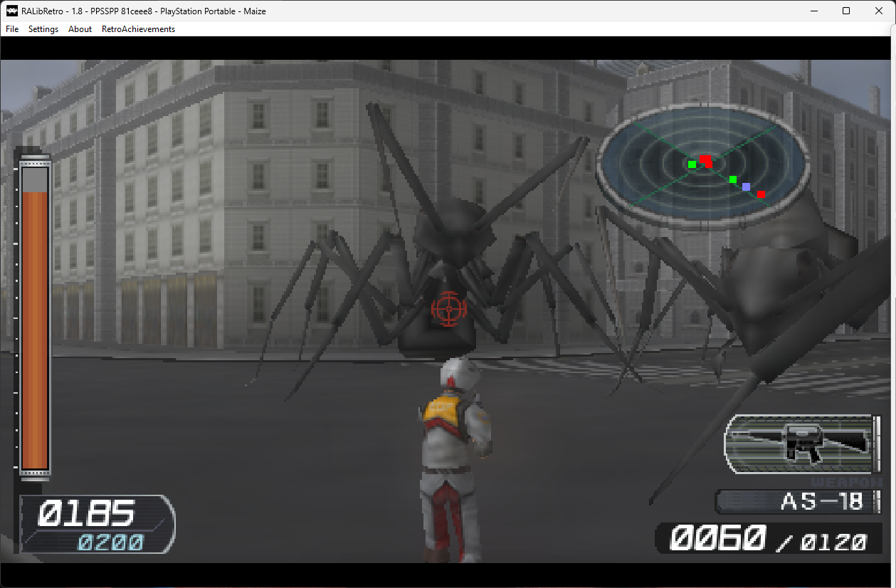This screenshot has height=588, width=896.
Task: Click the red targeting crosshair
Action: [448, 308]
